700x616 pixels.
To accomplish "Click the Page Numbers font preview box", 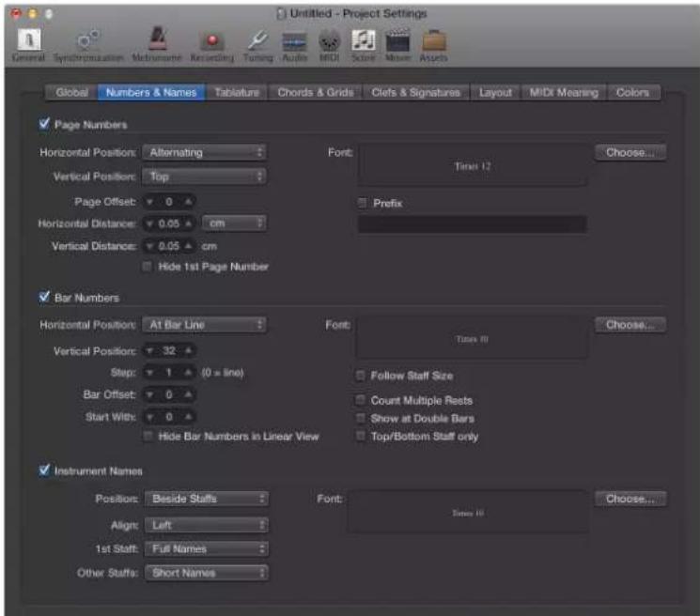I will pyautogui.click(x=473, y=165).
